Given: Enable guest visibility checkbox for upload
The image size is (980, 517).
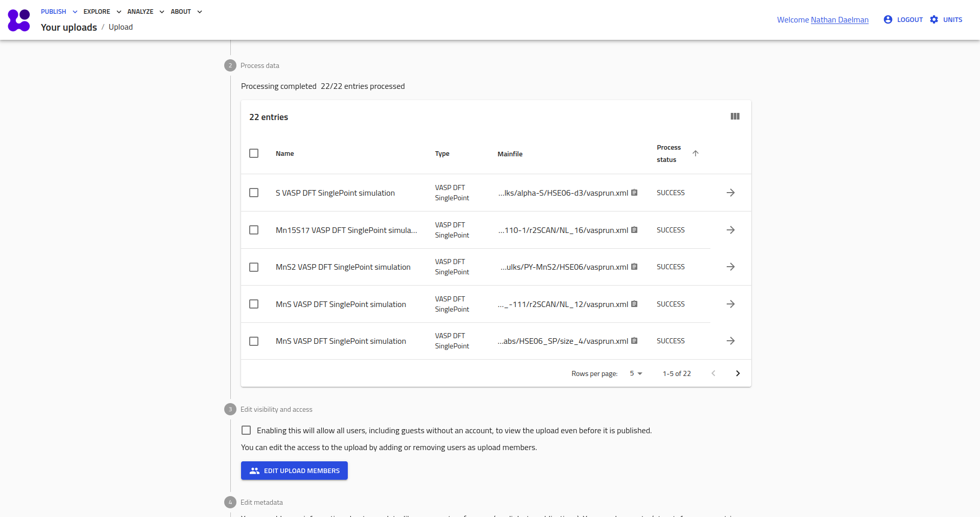Looking at the screenshot, I should [x=246, y=430].
